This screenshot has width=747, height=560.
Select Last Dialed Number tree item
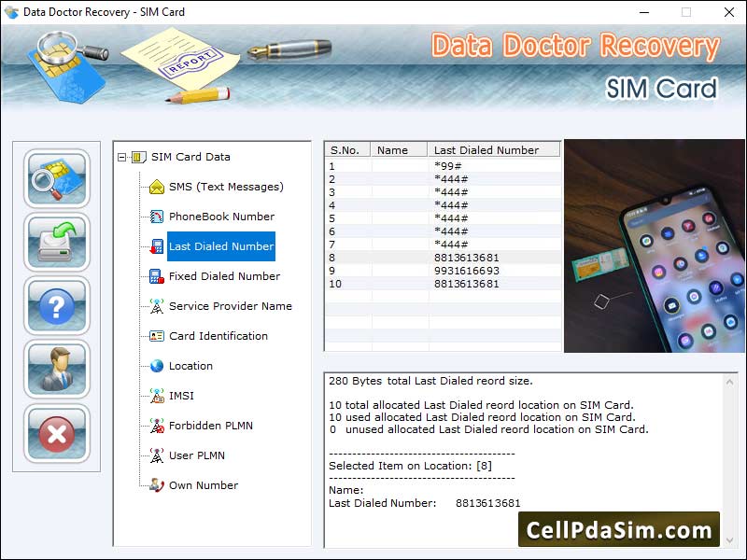(x=221, y=246)
